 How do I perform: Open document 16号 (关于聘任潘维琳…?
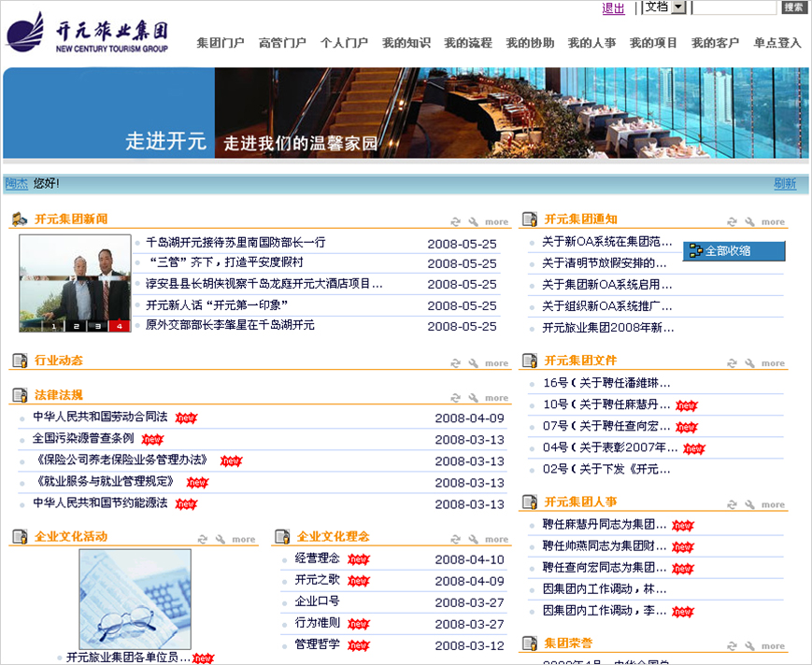pos(606,383)
